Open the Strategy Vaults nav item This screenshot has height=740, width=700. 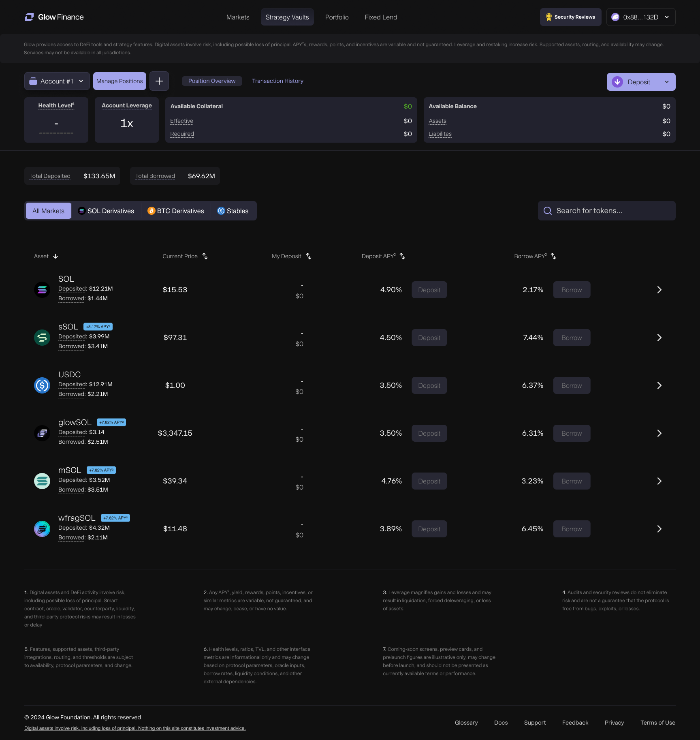(x=287, y=17)
